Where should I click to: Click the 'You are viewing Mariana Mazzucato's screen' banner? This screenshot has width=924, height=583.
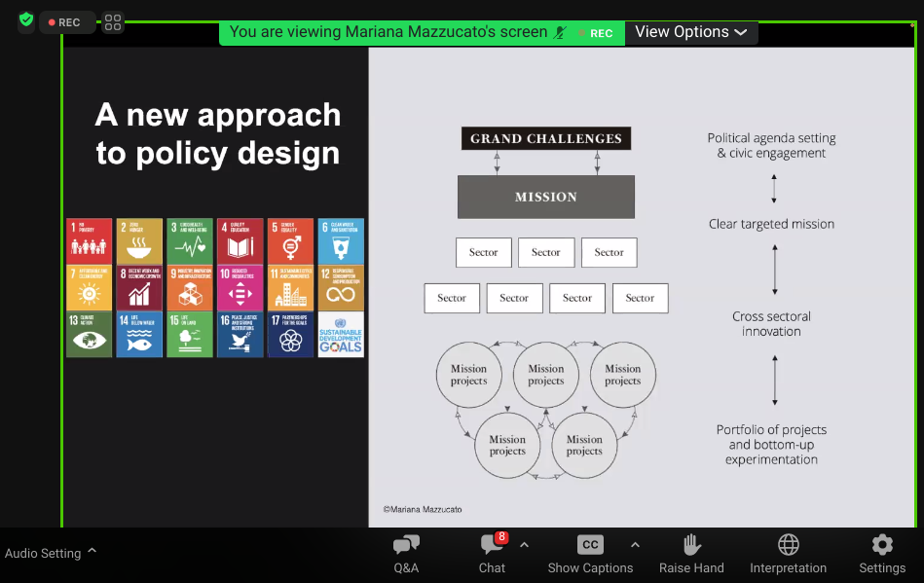click(x=388, y=32)
